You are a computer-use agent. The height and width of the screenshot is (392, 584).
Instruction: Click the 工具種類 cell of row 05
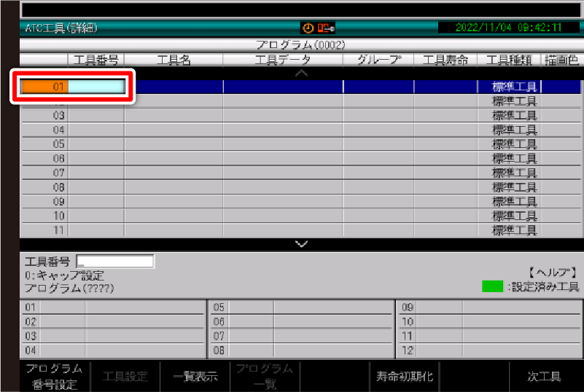point(515,144)
